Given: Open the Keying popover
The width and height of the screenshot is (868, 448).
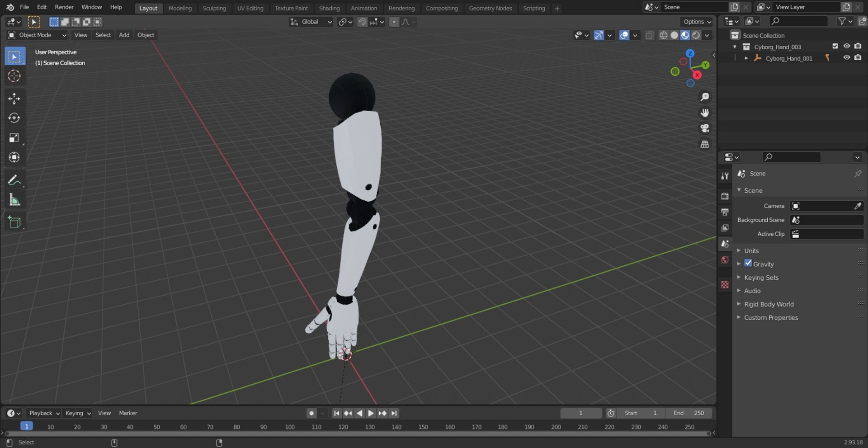Looking at the screenshot, I should coord(78,413).
